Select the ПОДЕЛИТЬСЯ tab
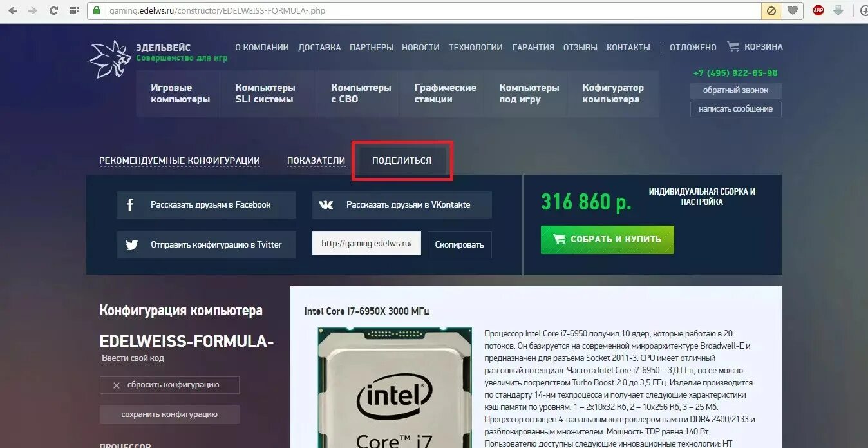Image resolution: width=868 pixels, height=448 pixels. 402,161
